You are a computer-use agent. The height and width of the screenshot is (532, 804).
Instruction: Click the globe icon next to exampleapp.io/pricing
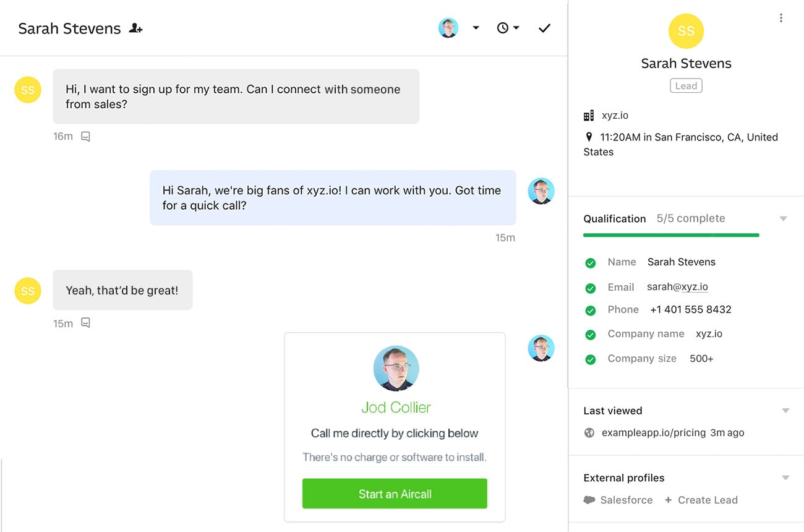pyautogui.click(x=589, y=433)
